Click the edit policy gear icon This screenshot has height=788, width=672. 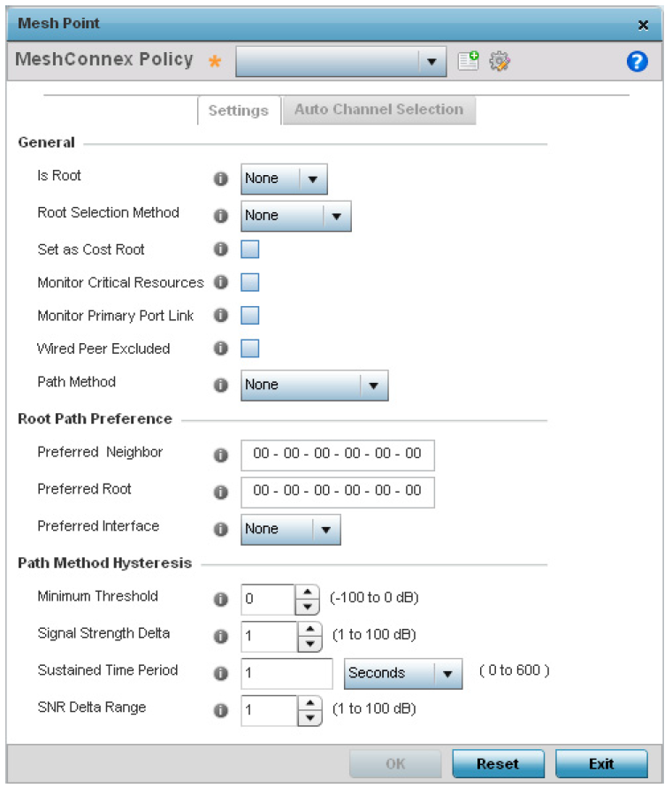500,61
